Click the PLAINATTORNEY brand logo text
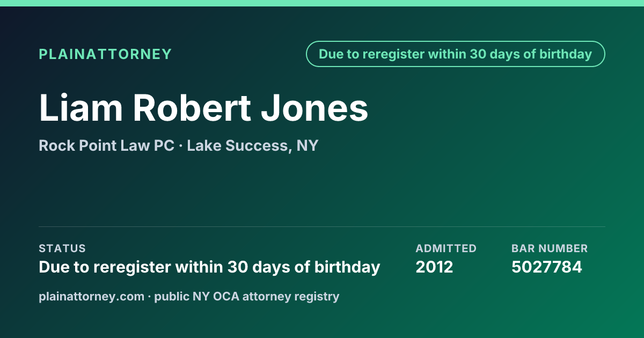Screen dimensions: 644x338 coord(105,54)
